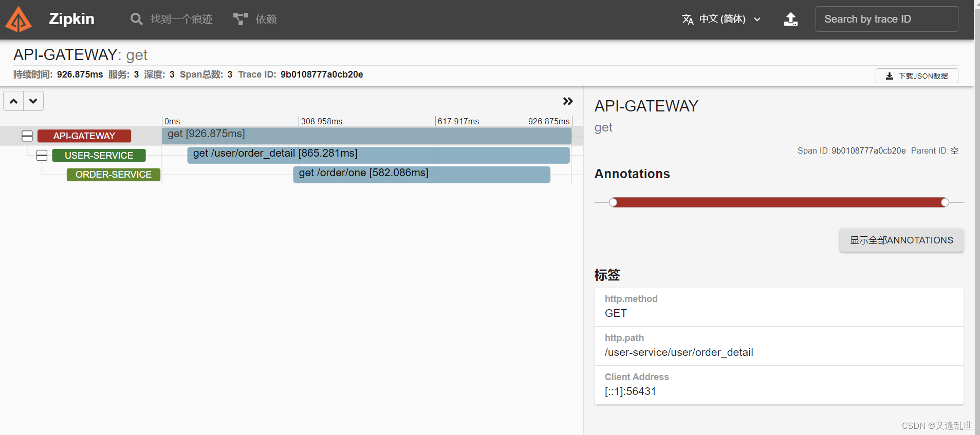The height and width of the screenshot is (435, 980).
Task: Click the red annotations duration bar
Action: pos(779,202)
